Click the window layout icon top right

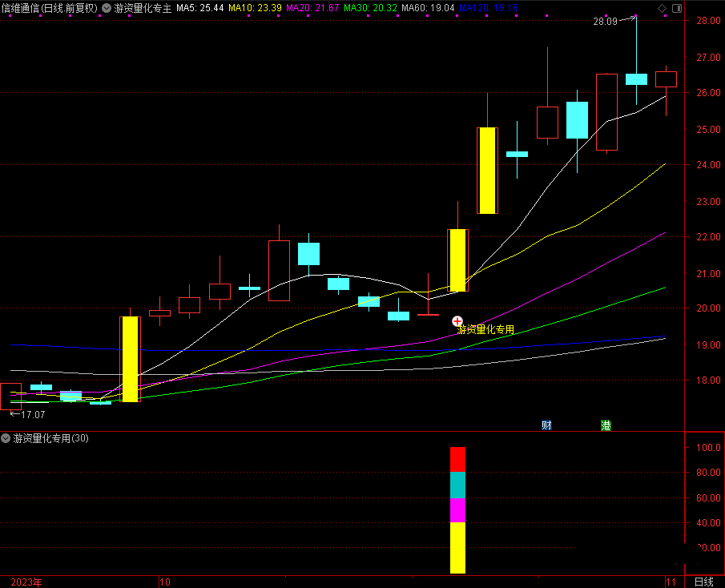pos(676,8)
